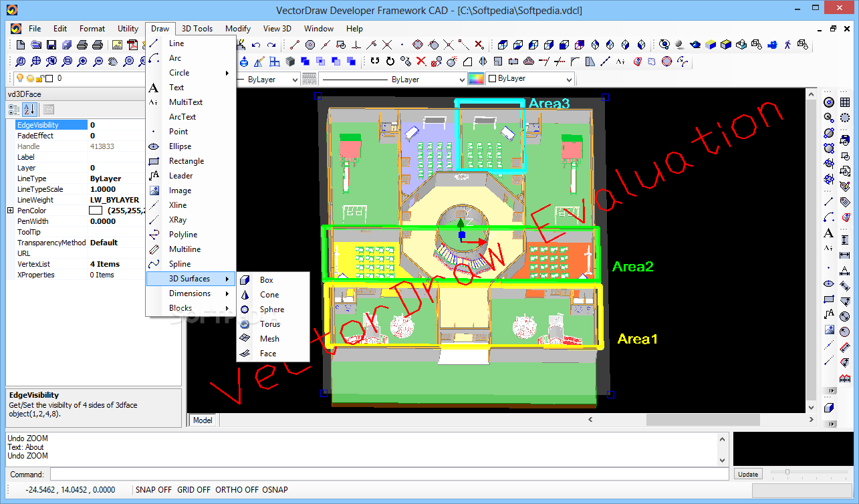Click the Box 3D icon at bottom of right toolbar
The image size is (859, 504).
tap(829, 407)
